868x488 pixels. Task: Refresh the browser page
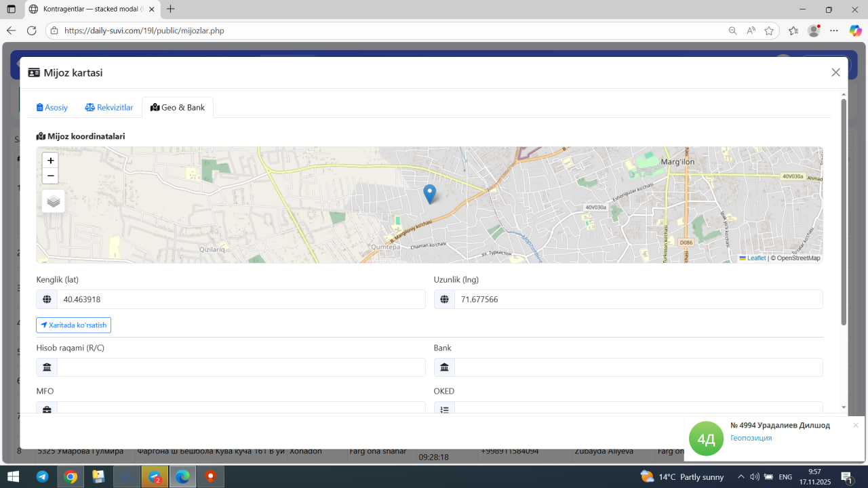[31, 30]
